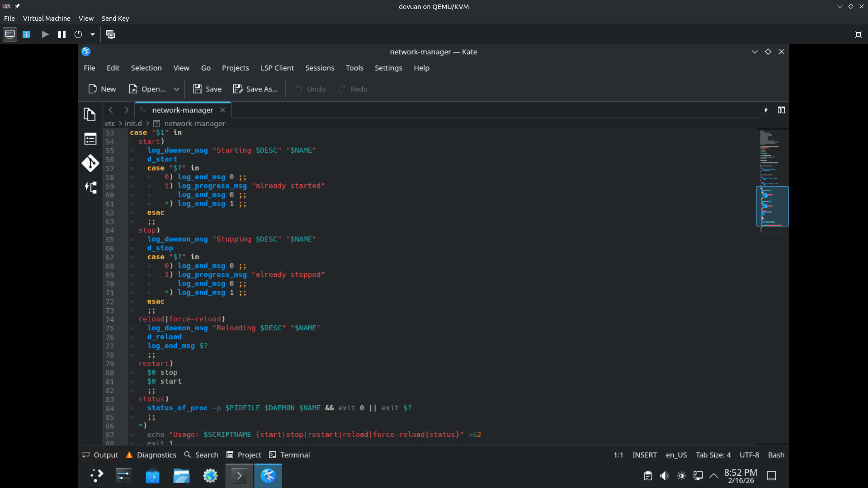Toggle INSERT mode in status bar
Viewport: 868px width, 488px height.
(x=644, y=455)
